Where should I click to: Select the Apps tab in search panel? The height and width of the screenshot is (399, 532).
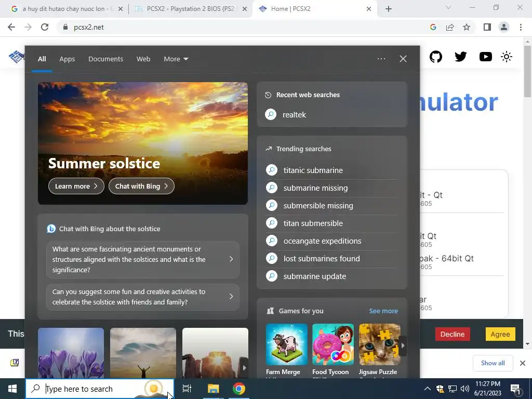tap(67, 59)
